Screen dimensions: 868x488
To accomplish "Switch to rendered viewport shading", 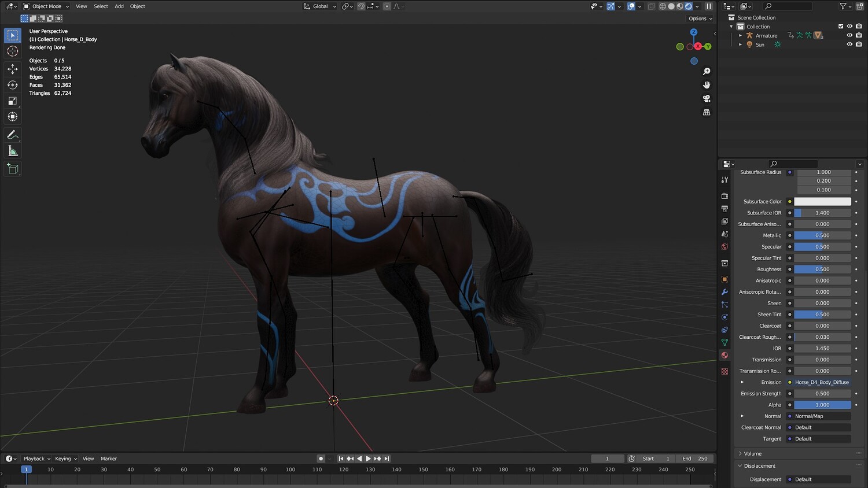I will point(689,6).
